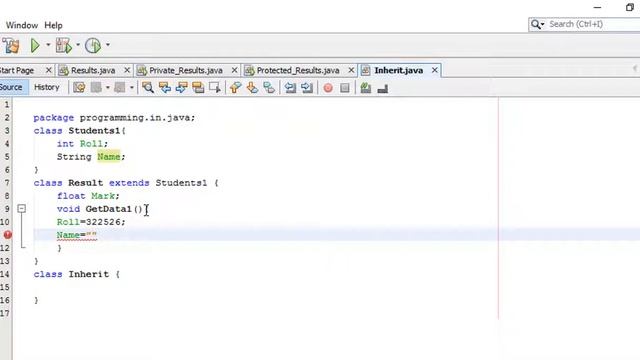Click the Toggle Bookmark icon
The width and height of the screenshot is (640, 360).
pos(269,88)
